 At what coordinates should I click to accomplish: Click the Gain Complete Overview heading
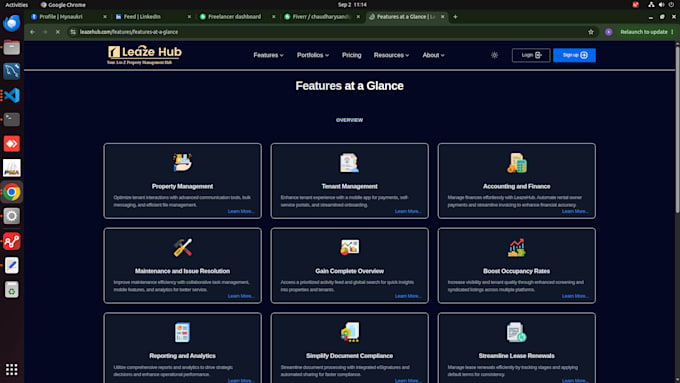coord(350,271)
